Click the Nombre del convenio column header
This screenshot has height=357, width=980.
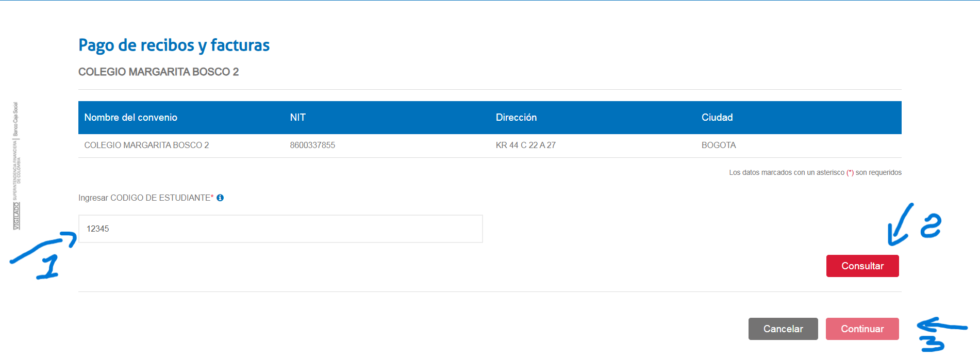point(130,118)
